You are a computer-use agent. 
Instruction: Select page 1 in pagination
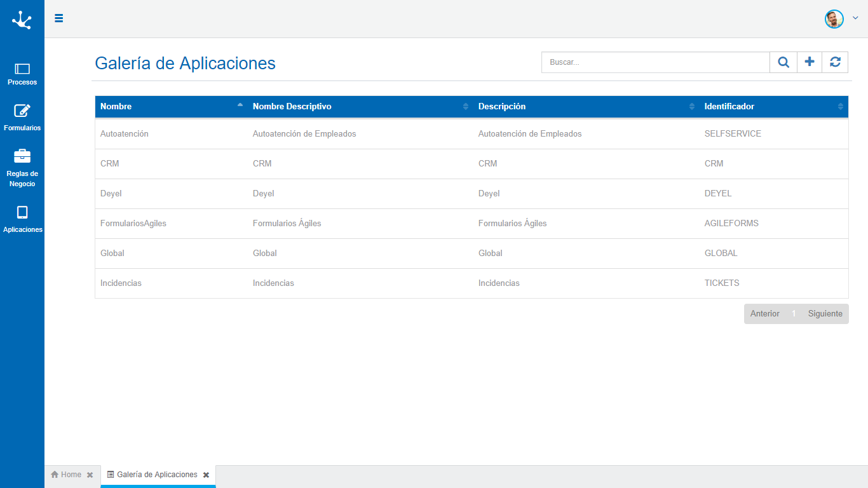[x=794, y=314]
